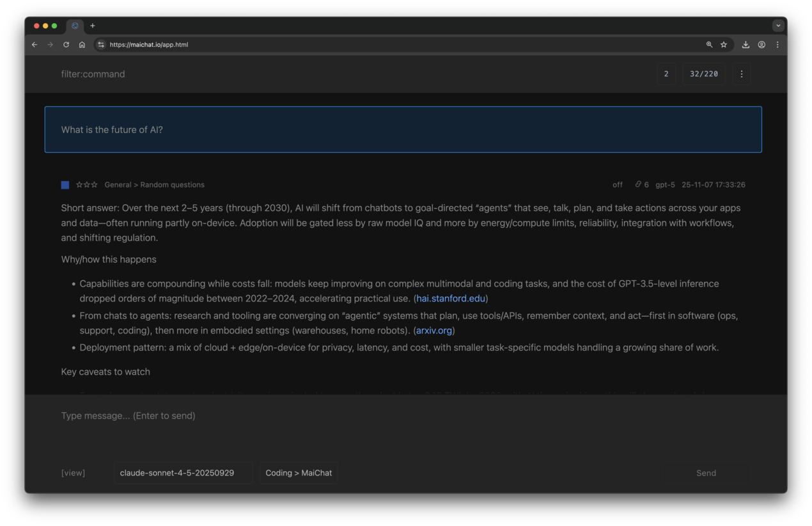Bookmark the page with the star icon

(724, 44)
